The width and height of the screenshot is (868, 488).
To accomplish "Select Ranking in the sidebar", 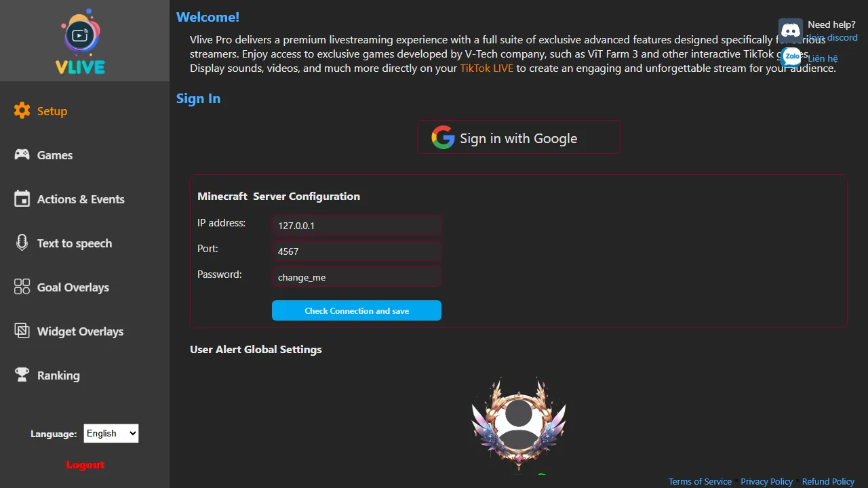I will click(58, 375).
